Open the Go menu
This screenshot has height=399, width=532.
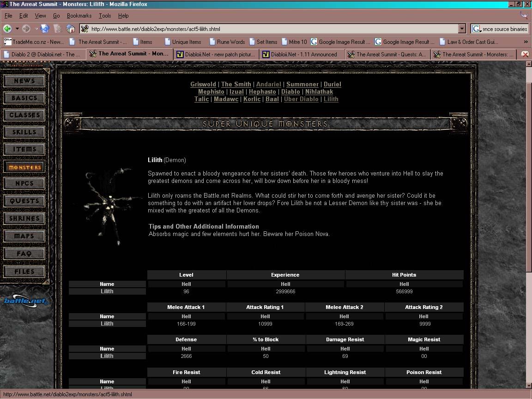[56, 16]
